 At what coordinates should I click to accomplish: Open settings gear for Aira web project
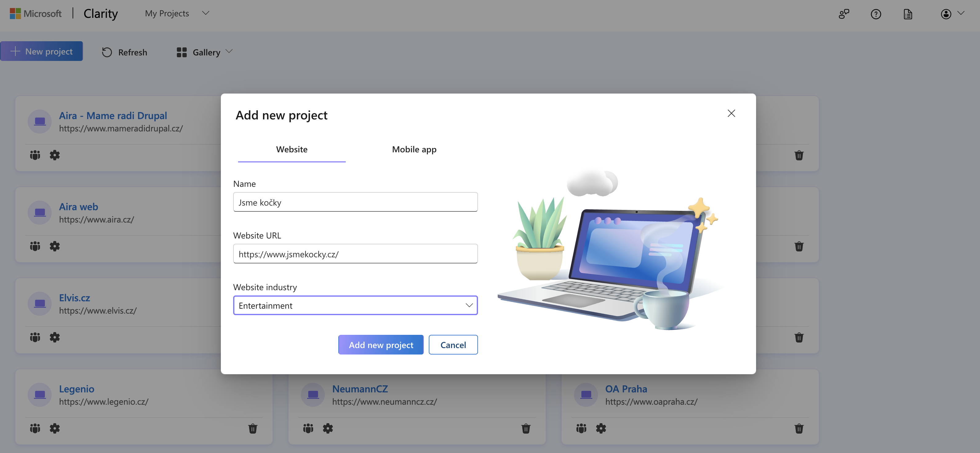coord(54,246)
